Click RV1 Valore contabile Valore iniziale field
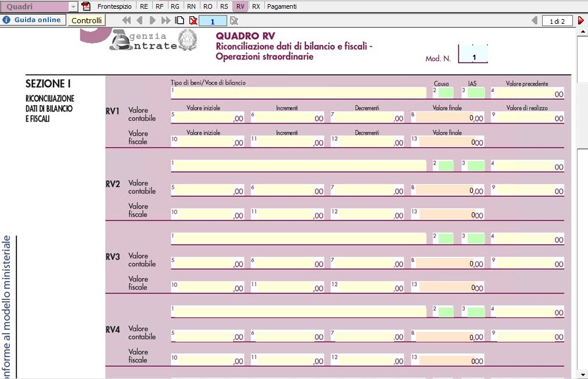 point(208,117)
